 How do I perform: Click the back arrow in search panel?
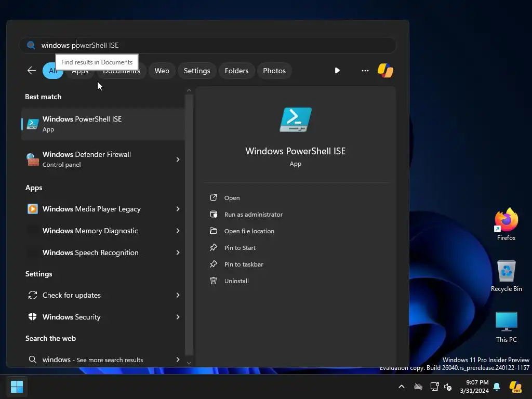pos(32,71)
